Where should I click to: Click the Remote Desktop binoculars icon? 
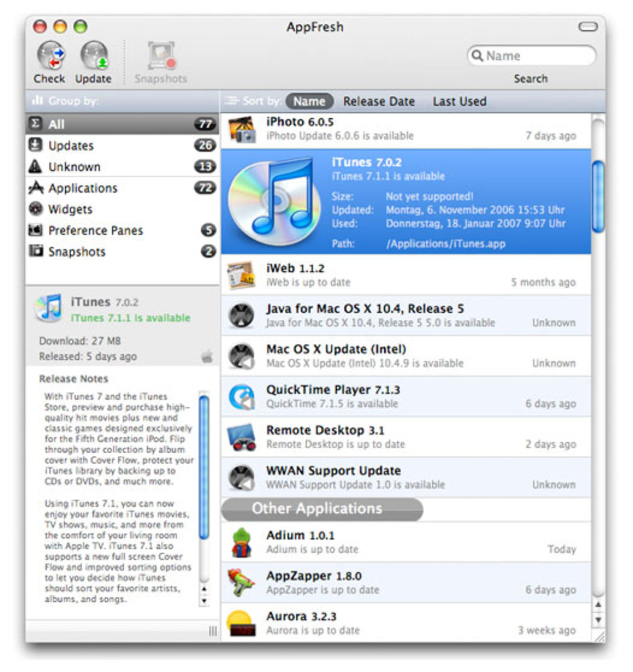pos(241,437)
